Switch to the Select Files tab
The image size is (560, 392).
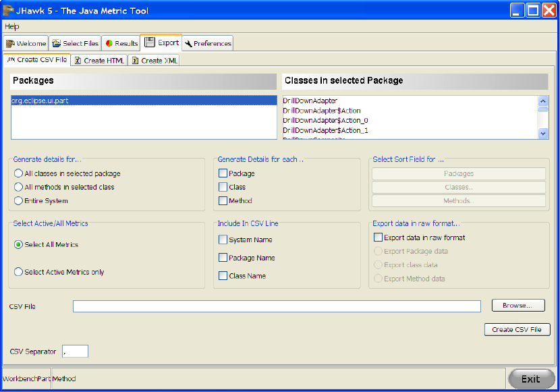coord(75,44)
